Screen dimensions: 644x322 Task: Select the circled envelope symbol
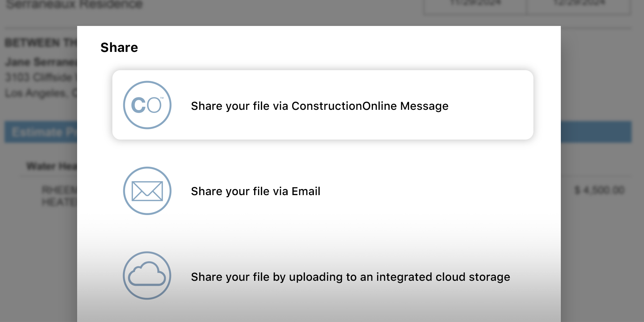coord(147,191)
